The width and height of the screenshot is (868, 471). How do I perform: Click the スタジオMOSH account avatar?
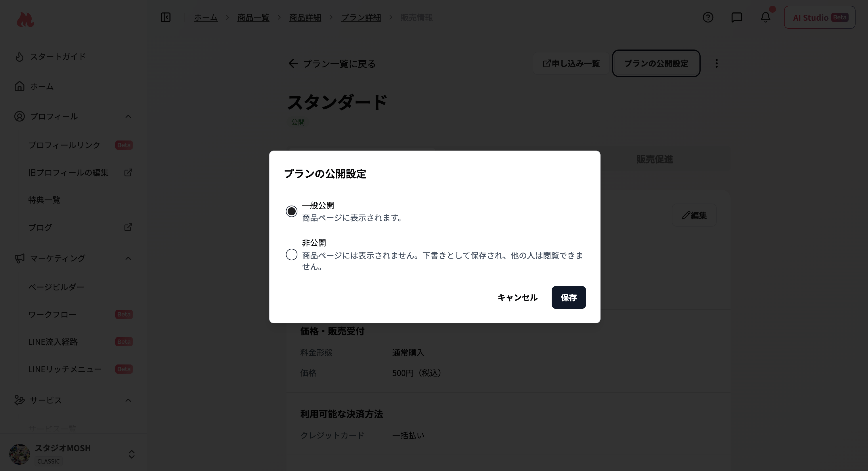20,454
